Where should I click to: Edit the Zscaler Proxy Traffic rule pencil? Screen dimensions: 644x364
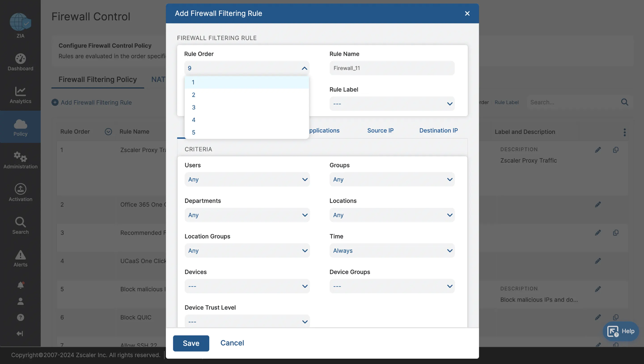point(598,150)
